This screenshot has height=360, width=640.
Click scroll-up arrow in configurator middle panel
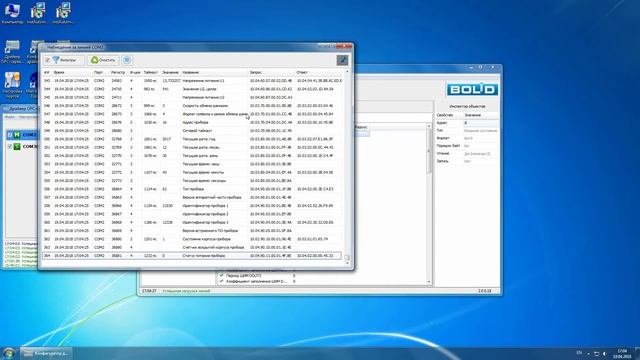pos(429,127)
